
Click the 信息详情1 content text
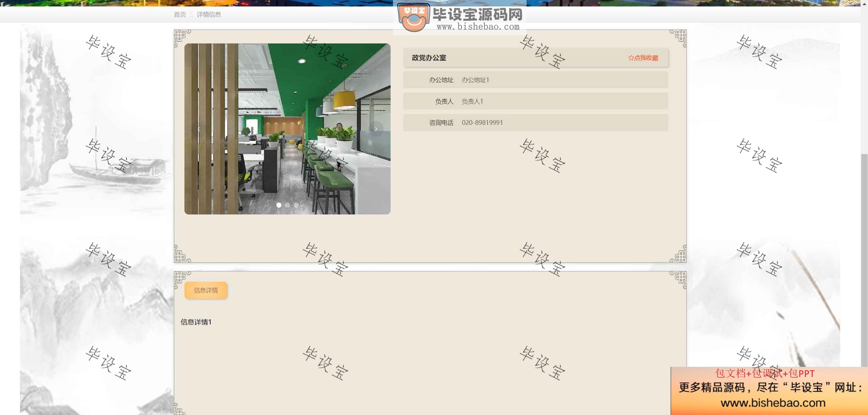(x=196, y=322)
